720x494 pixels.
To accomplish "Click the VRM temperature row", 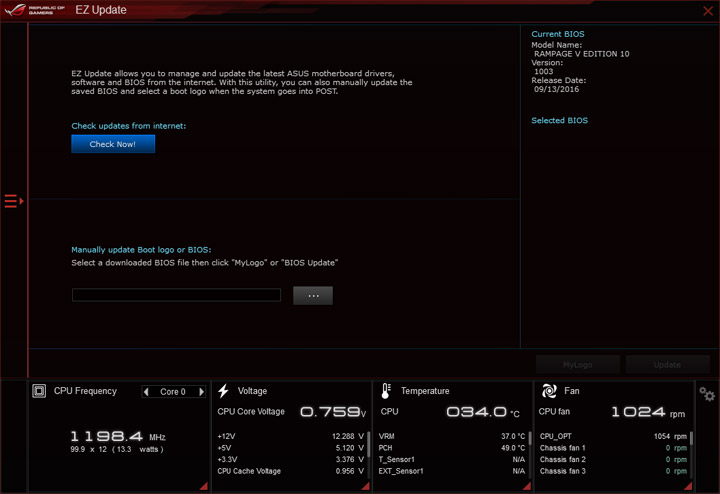I will coord(452,436).
